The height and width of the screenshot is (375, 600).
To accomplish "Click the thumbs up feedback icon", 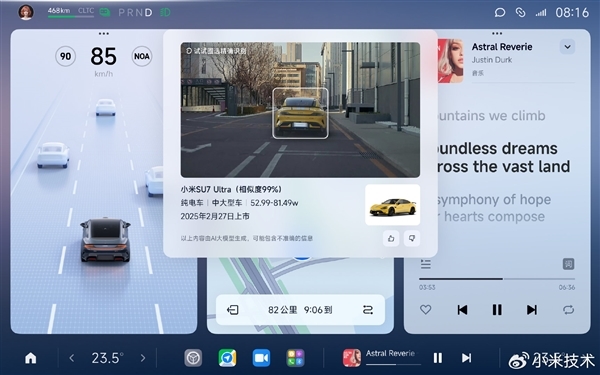I will pos(391,238).
